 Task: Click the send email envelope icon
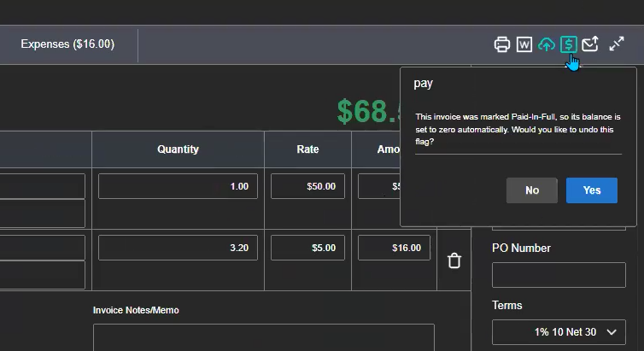tap(590, 44)
